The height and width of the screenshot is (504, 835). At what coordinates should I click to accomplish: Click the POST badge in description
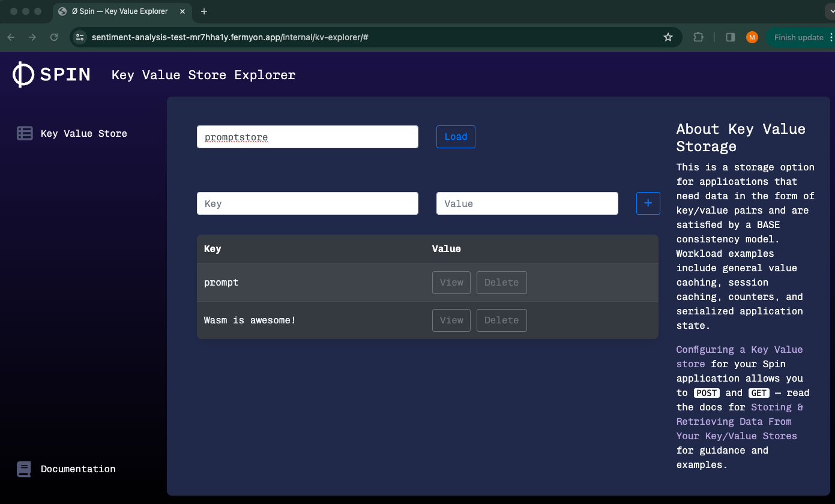coord(707,393)
